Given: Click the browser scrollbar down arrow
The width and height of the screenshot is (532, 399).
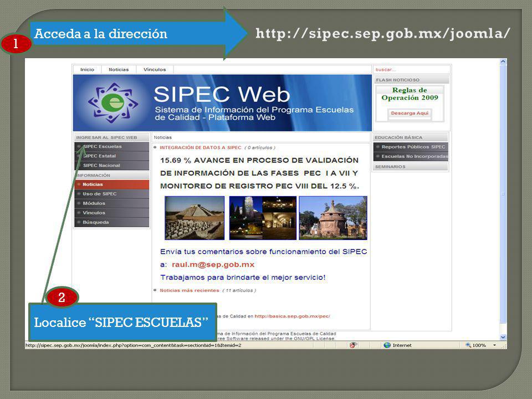Looking at the screenshot, I should pos(503,337).
